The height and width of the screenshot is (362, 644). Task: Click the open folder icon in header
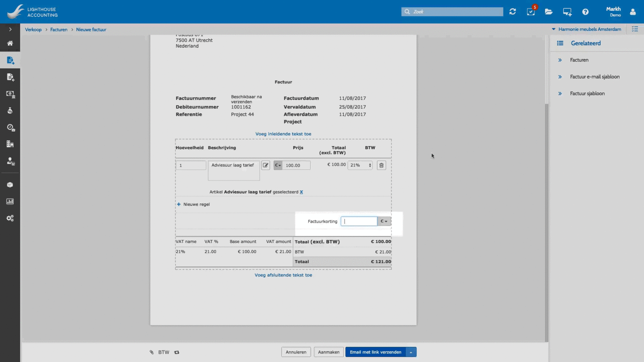(548, 12)
